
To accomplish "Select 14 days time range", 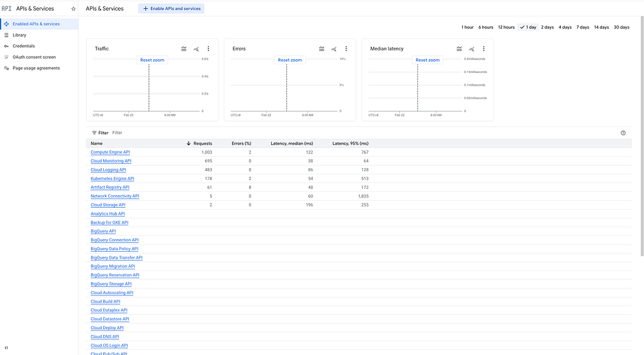I will click(x=601, y=27).
